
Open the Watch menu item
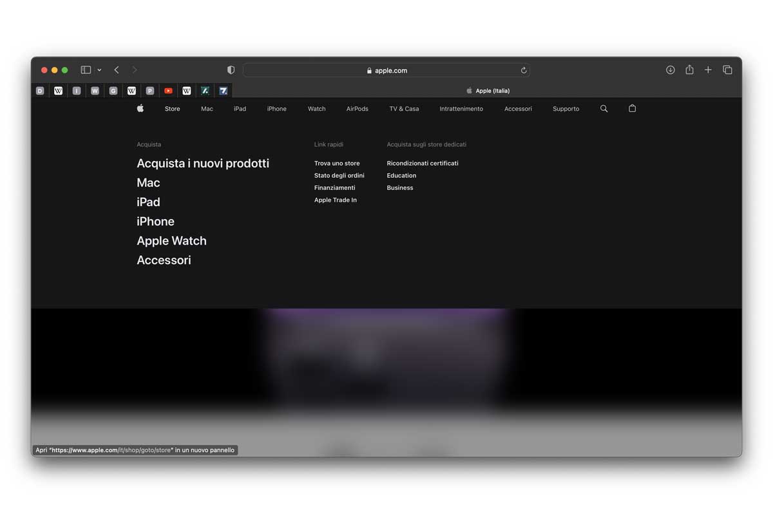pos(316,109)
